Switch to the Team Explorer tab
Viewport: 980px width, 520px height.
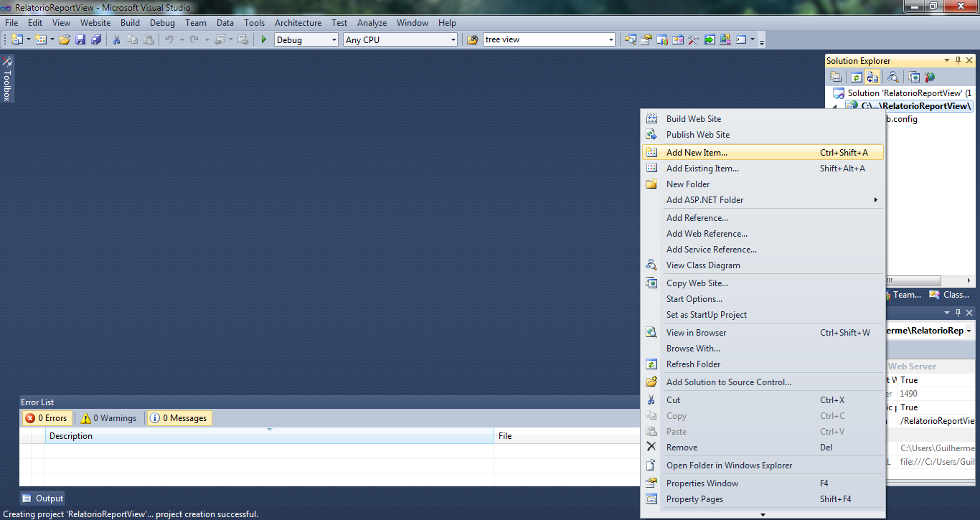[x=903, y=295]
